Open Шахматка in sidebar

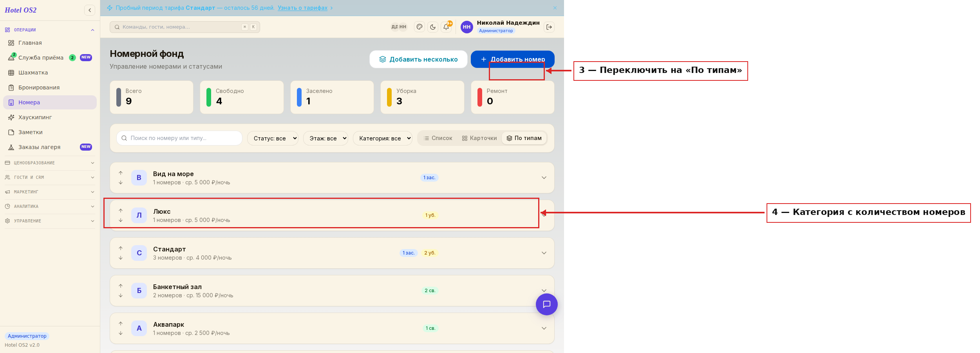pyautogui.click(x=50, y=73)
